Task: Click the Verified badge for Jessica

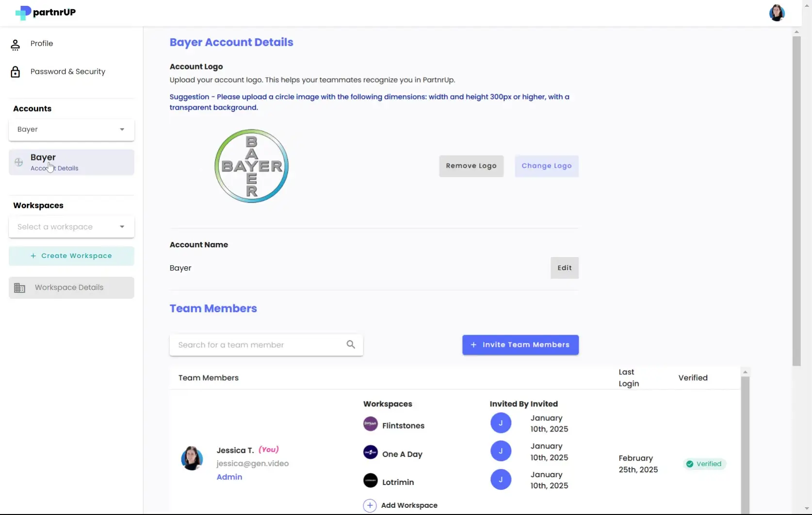Action: coord(704,463)
